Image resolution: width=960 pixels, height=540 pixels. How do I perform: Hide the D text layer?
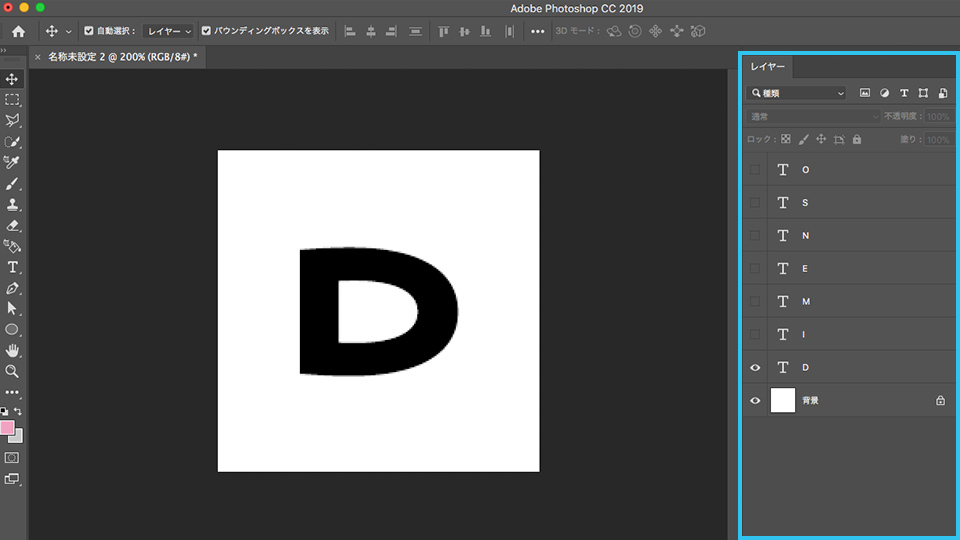point(755,368)
